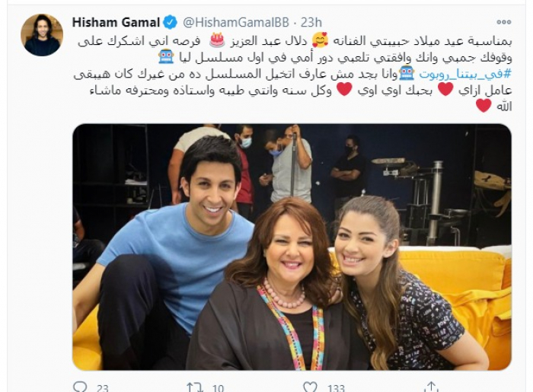Open the @HishamGamalBB handle link
Viewport: 533px width, 392px height.
point(236,22)
